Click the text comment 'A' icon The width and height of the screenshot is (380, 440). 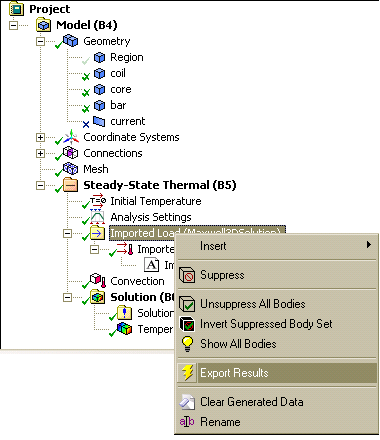tap(152, 265)
